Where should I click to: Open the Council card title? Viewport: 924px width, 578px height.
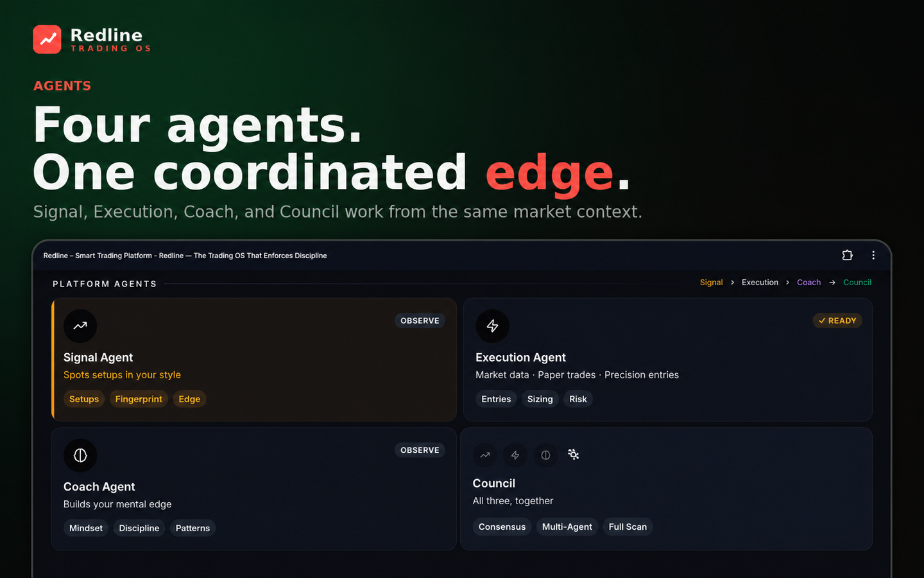point(494,484)
